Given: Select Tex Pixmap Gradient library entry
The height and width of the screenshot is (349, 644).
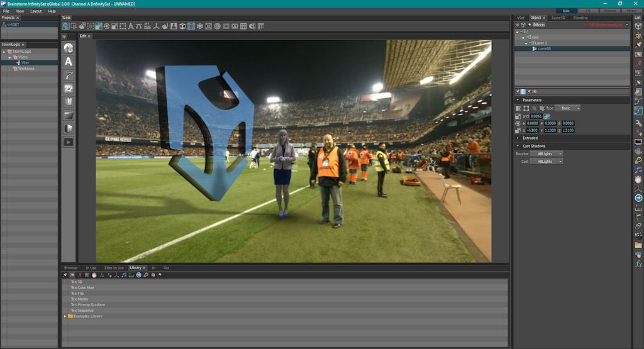Looking at the screenshot, I should [x=87, y=304].
